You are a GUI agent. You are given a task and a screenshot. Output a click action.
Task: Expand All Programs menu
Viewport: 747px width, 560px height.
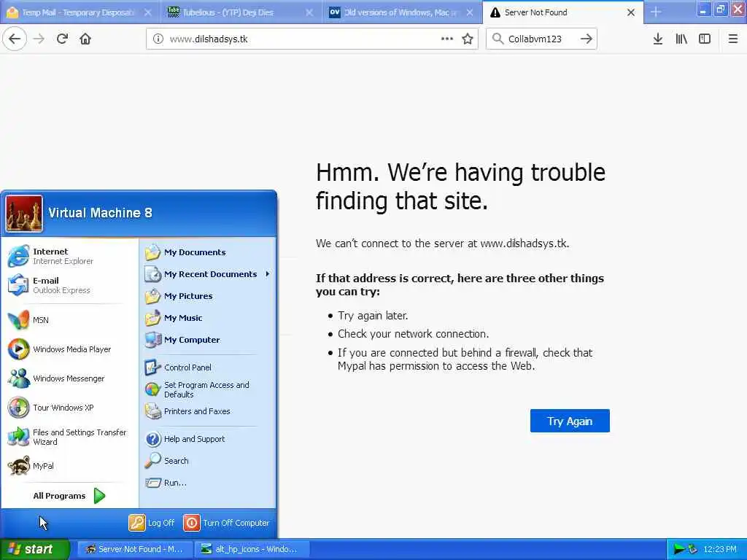click(x=69, y=496)
